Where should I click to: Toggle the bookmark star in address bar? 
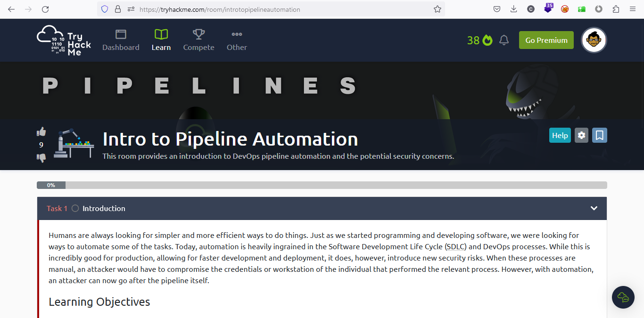[x=437, y=9]
